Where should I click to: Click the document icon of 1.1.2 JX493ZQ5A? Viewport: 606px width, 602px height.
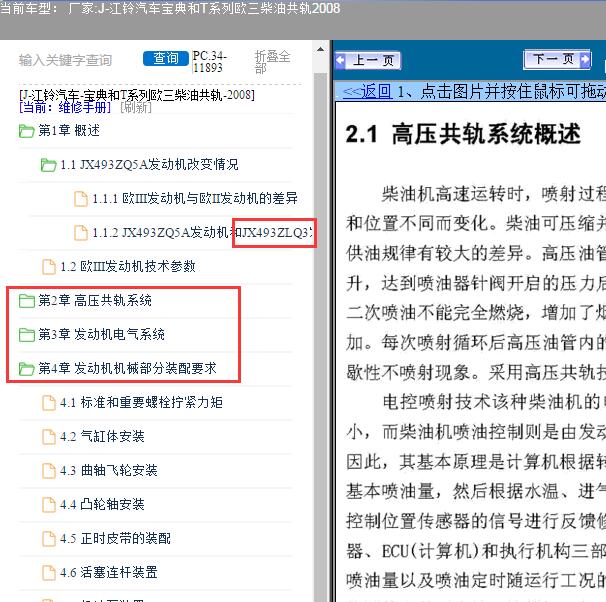coord(81,233)
